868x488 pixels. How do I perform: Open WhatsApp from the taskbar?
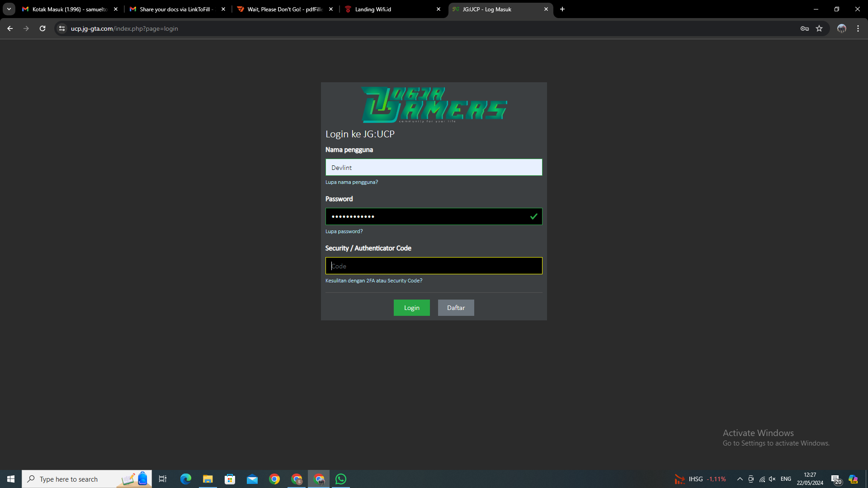click(x=341, y=479)
